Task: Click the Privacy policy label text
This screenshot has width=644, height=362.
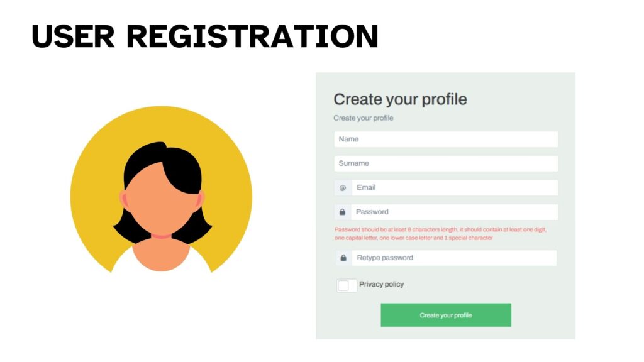Action: [381, 284]
